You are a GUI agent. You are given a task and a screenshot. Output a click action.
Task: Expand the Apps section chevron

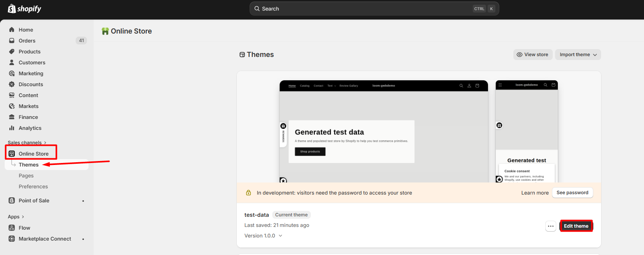23,217
